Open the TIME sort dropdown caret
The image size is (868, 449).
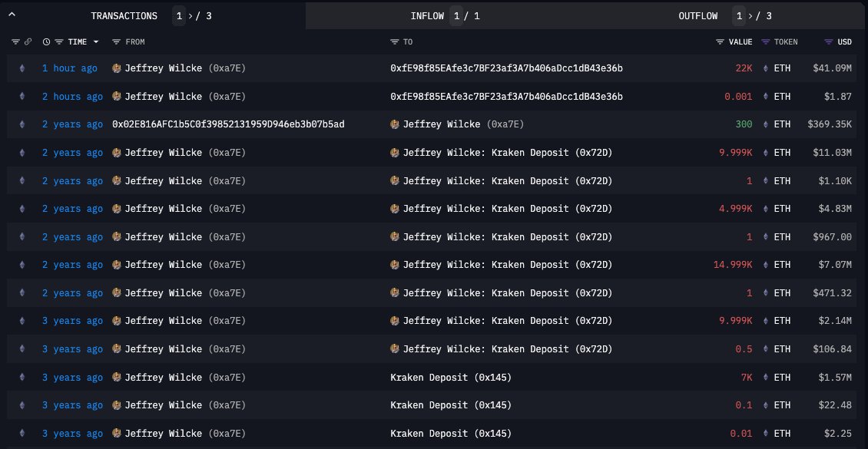(95, 42)
